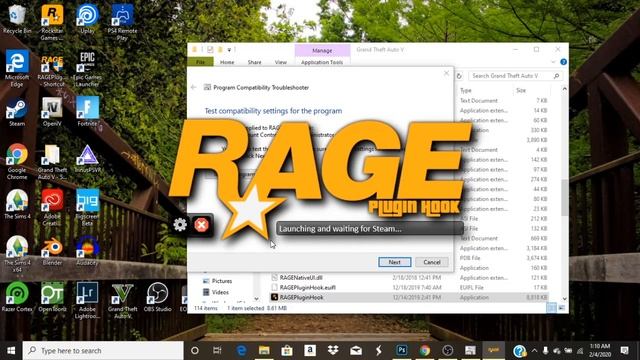Open Google Chrome desktop shortcut
This screenshot has height=360, width=640.
(17, 162)
